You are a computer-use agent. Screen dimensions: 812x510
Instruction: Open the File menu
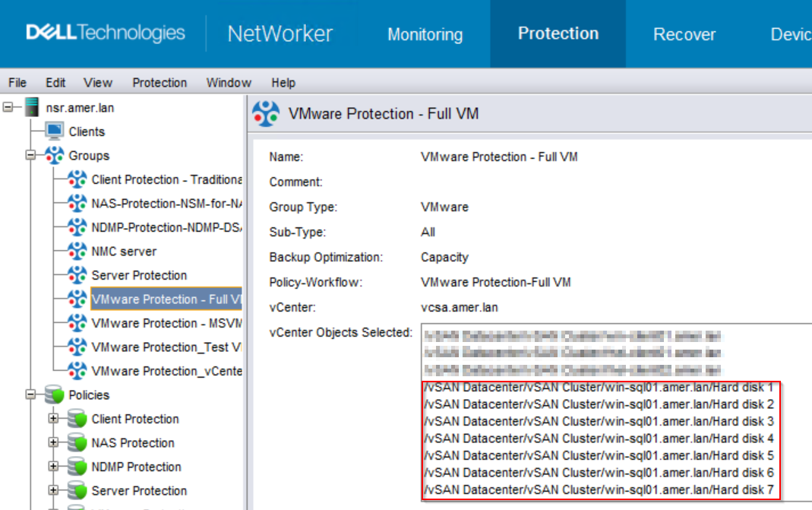pyautogui.click(x=17, y=82)
